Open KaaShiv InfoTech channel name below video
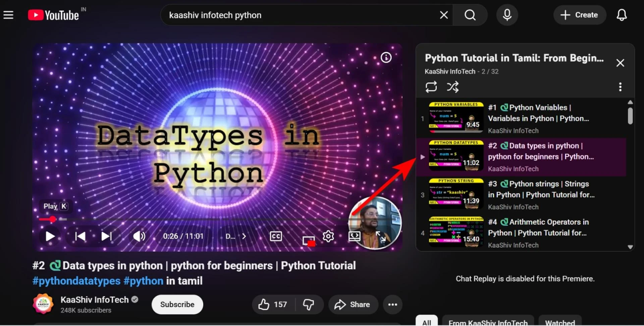This screenshot has width=644, height=326. tap(95, 300)
